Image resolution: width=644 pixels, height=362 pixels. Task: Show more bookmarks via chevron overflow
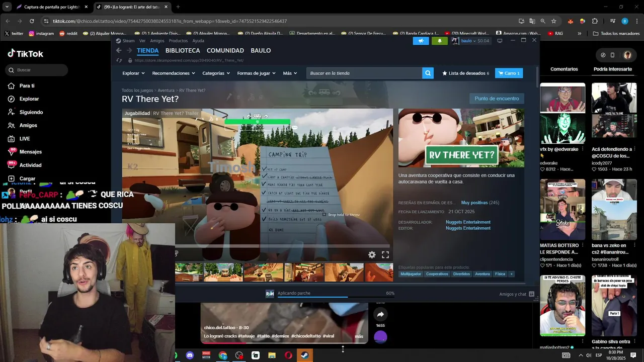pyautogui.click(x=579, y=34)
